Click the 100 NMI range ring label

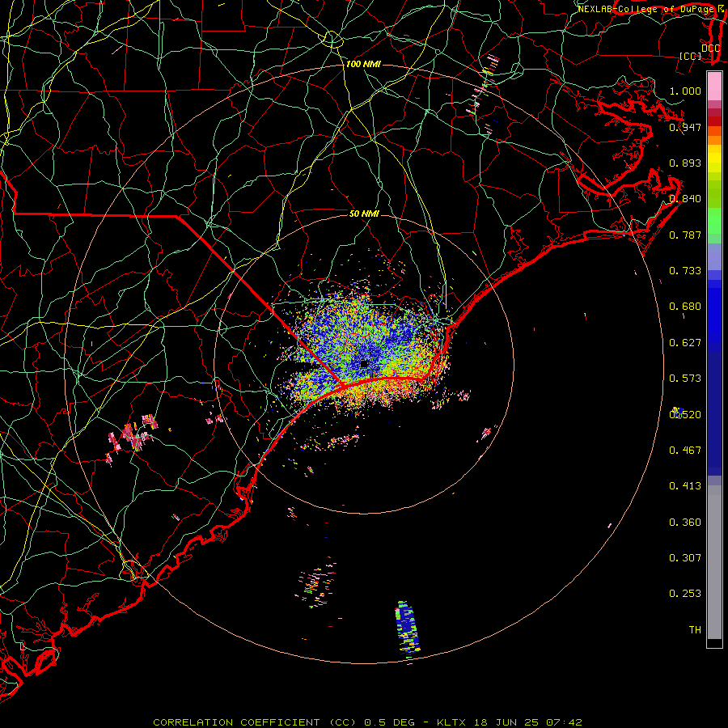point(363,64)
